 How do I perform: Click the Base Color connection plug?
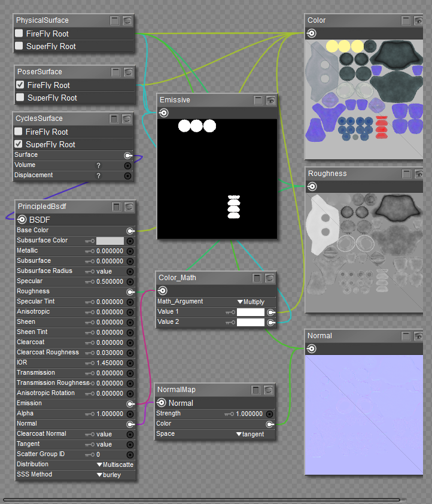click(129, 230)
